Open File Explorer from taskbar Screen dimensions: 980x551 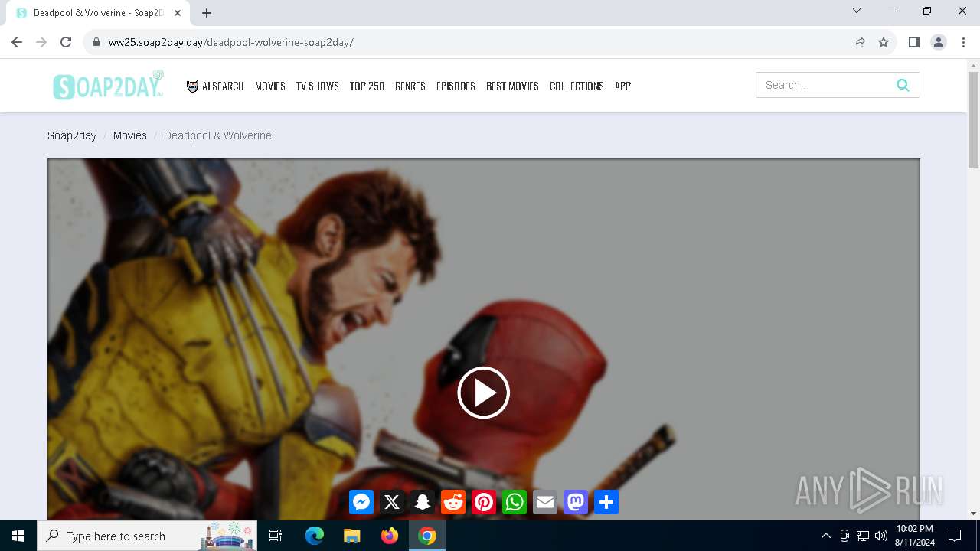click(x=351, y=536)
